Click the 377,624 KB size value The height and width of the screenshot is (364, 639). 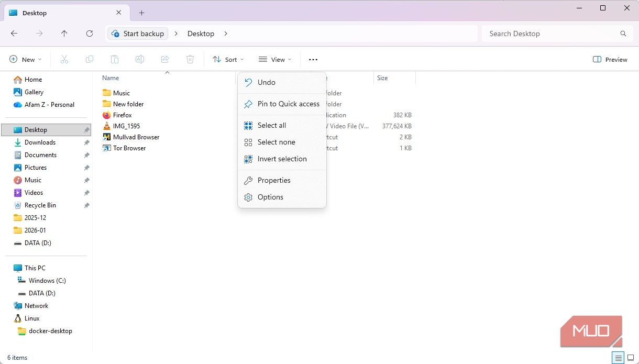tap(397, 126)
